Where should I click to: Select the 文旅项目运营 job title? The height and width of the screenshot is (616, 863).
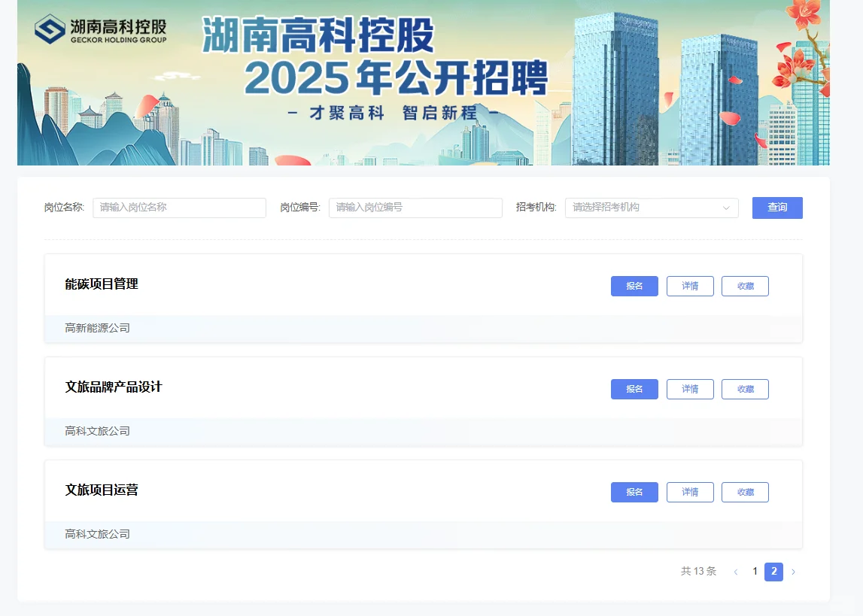(x=102, y=490)
